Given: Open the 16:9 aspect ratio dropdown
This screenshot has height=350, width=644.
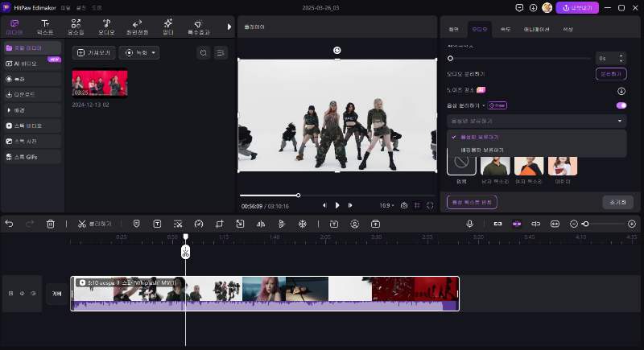Looking at the screenshot, I should point(386,205).
